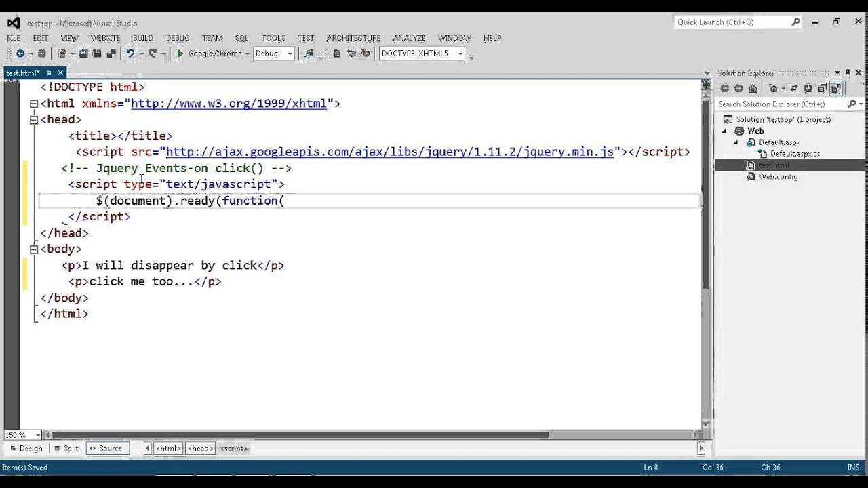Close the test.html document tab

click(x=60, y=73)
